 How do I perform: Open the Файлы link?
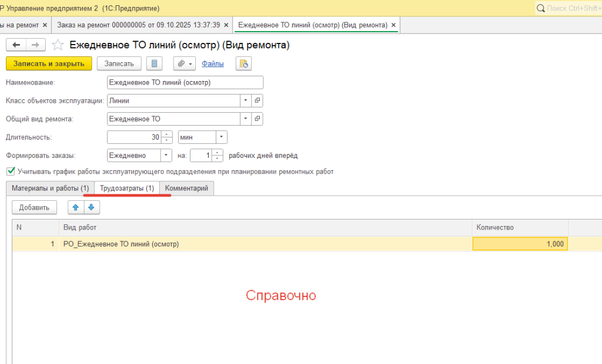[212, 63]
